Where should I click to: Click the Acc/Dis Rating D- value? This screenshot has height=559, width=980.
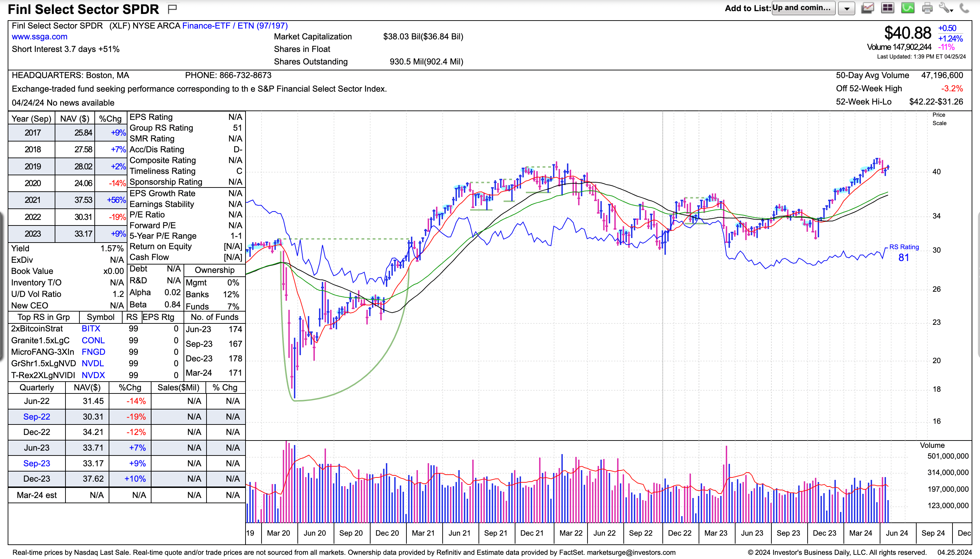click(x=238, y=150)
